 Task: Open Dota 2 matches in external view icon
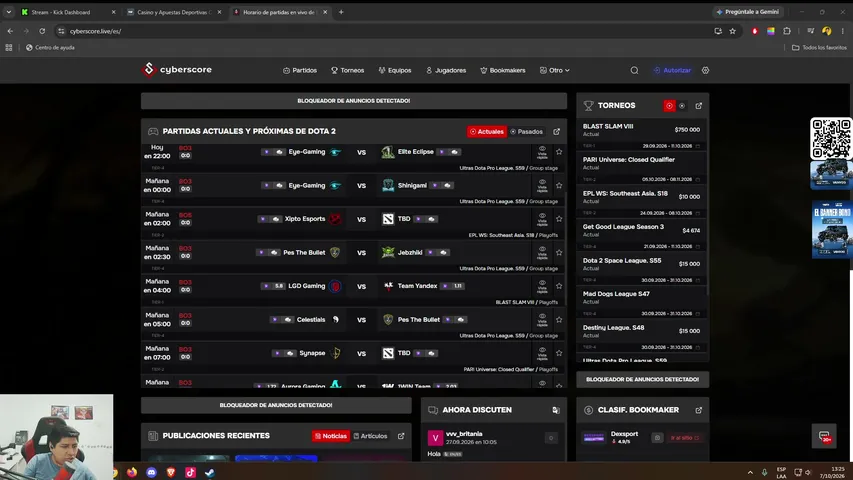[557, 132]
